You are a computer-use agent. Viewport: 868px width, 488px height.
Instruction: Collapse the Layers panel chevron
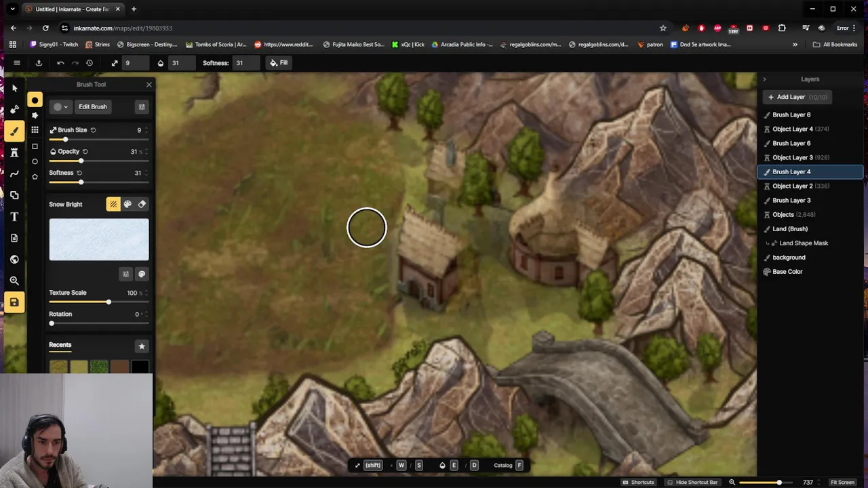coord(764,79)
